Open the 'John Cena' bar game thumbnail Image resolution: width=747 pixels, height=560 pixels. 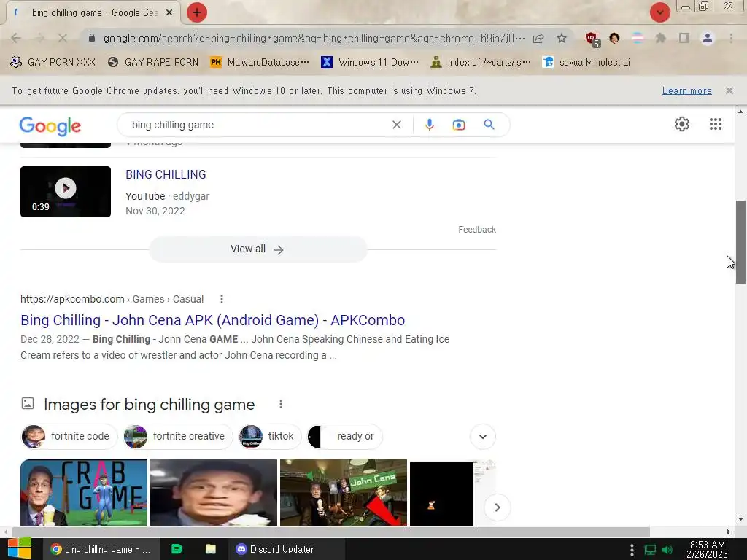click(344, 492)
